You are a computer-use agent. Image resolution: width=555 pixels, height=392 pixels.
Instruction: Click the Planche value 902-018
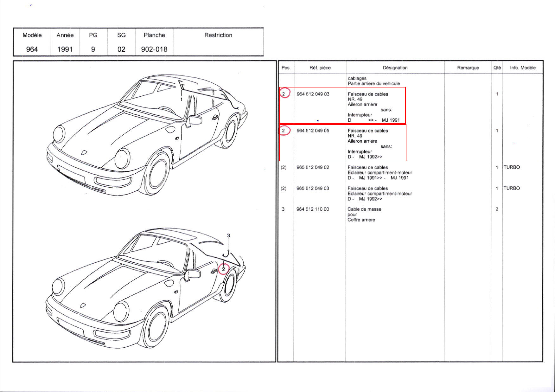pos(154,49)
